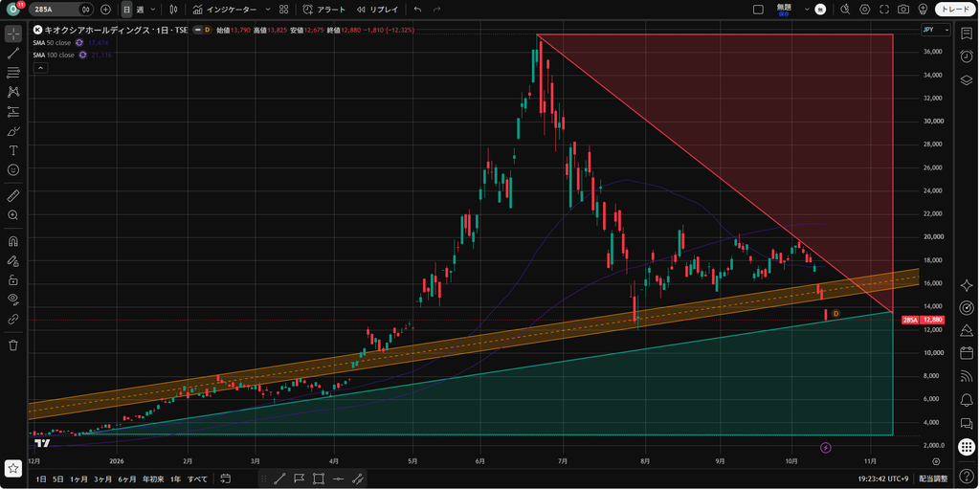
Task: Click the SMA 50 close legend
Action: point(54,42)
